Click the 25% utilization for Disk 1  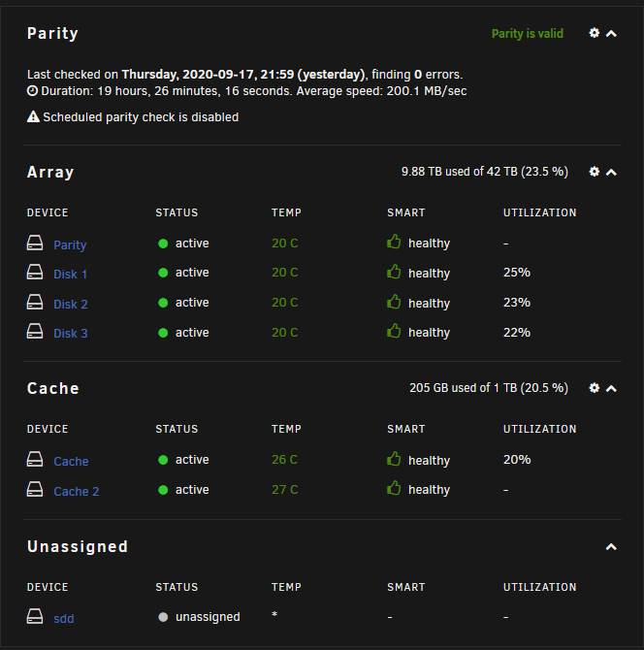pos(517,273)
